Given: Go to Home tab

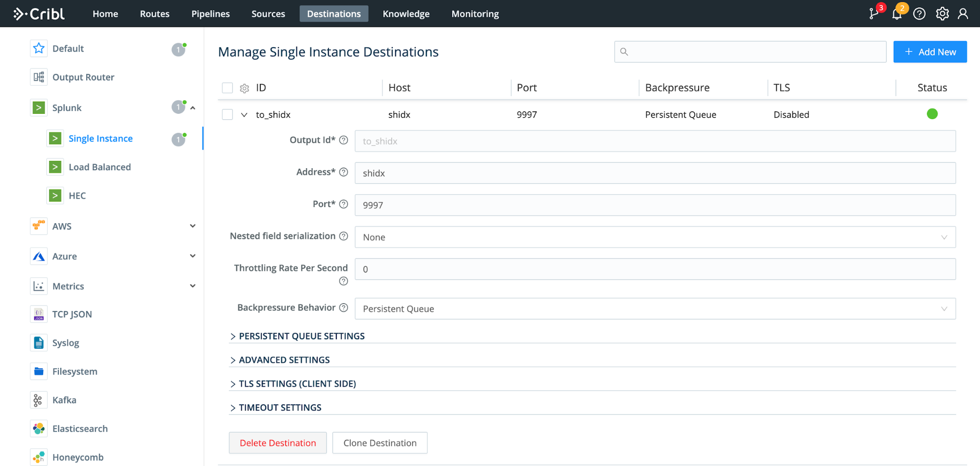Looking at the screenshot, I should 105,14.
